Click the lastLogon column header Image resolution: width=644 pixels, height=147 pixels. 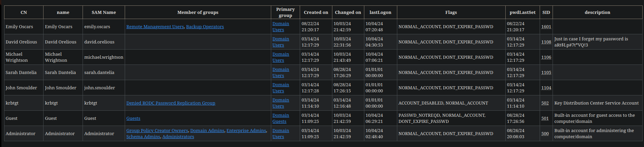(x=380, y=13)
